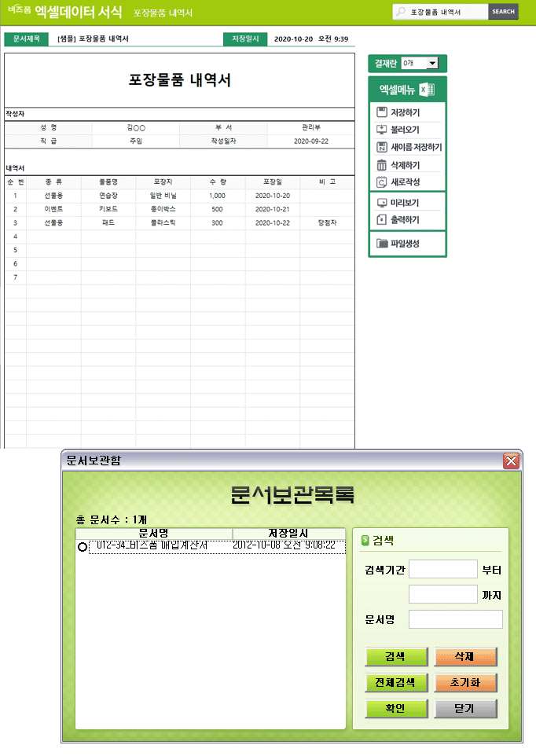Click the packing date 2020-10-20

click(x=273, y=196)
